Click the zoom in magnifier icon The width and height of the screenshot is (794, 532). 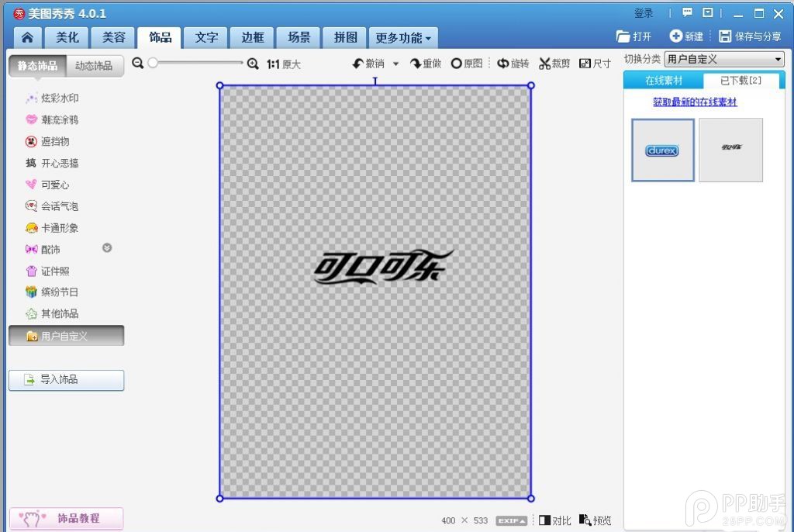pyautogui.click(x=253, y=64)
